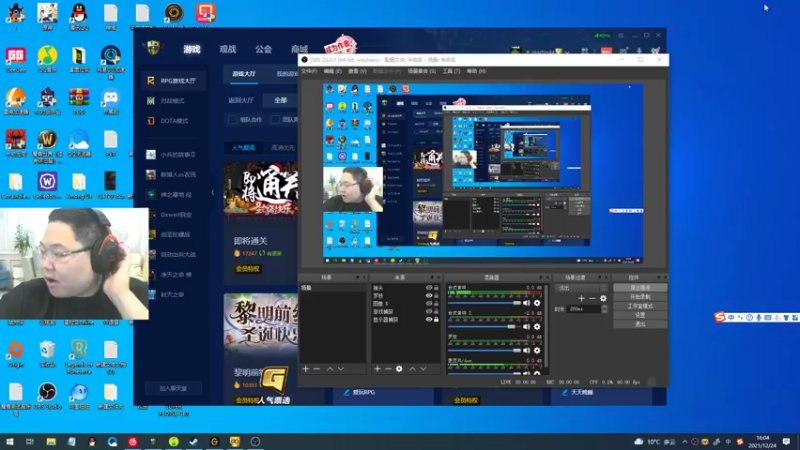The width and height of the screenshot is (800, 450).
Task: Open settings gear for 罗技 mixer channel
Action: (x=537, y=351)
